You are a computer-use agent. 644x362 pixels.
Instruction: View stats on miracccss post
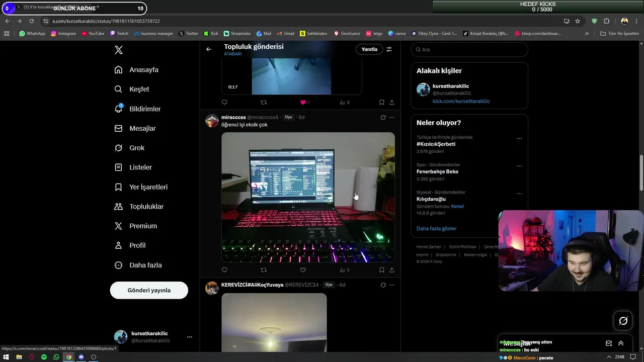[344, 270]
